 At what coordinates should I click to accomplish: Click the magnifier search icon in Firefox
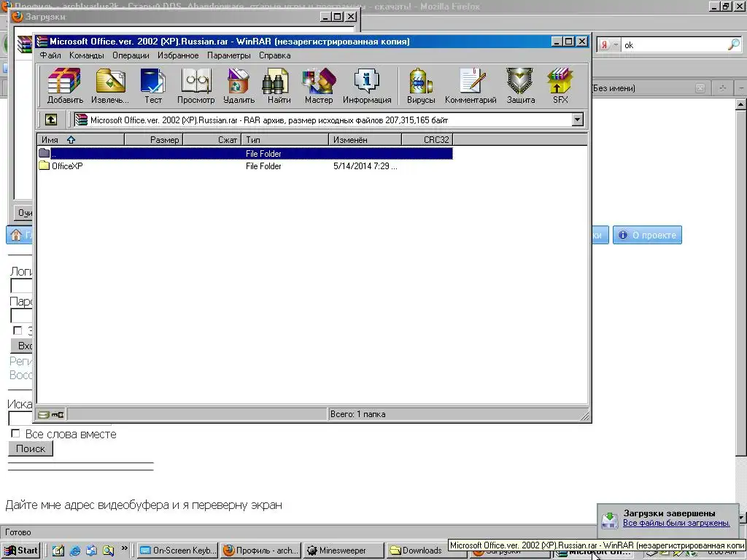(x=734, y=44)
